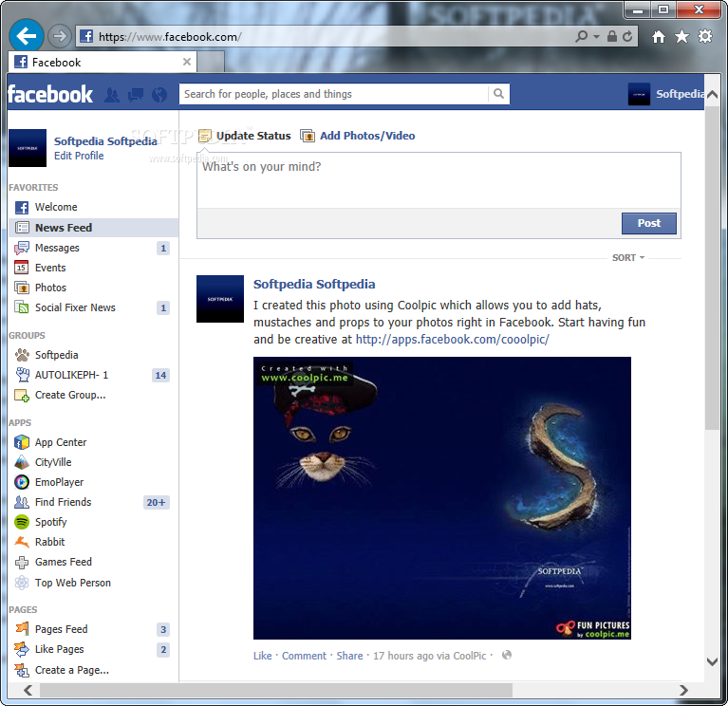
Task: Click the padlock security icon in the address bar
Action: [612, 36]
